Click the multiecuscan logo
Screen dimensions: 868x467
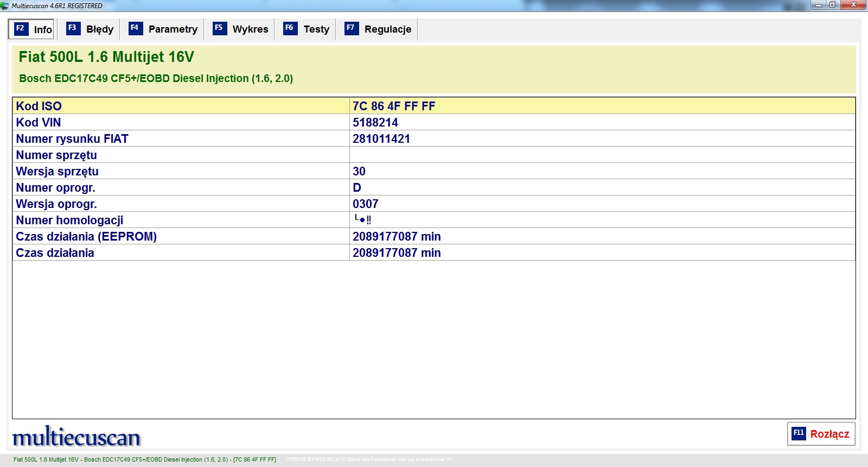pos(76,436)
